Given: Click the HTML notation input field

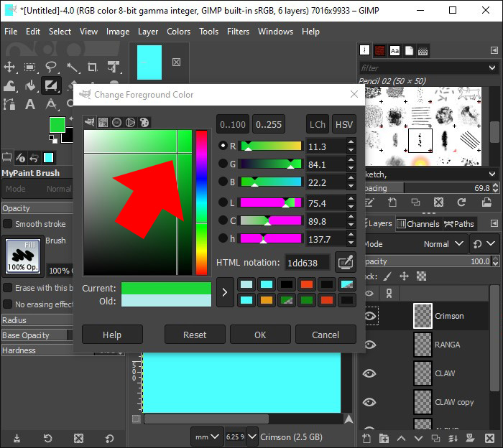Looking at the screenshot, I should (x=308, y=263).
